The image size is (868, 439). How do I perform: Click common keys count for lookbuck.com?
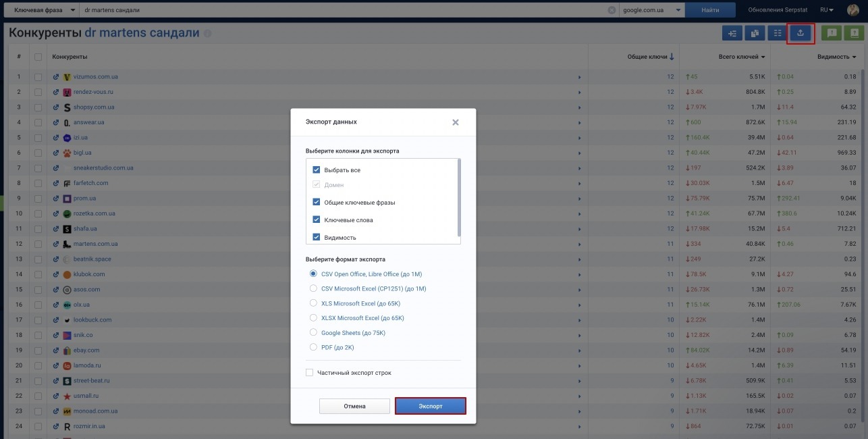point(670,320)
